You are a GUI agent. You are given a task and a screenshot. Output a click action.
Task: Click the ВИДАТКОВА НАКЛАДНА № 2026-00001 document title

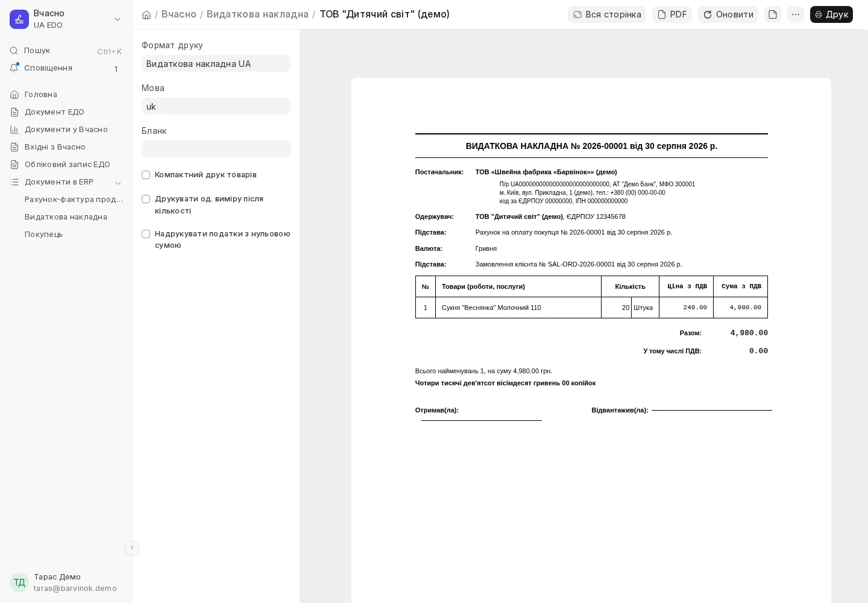pos(591,146)
